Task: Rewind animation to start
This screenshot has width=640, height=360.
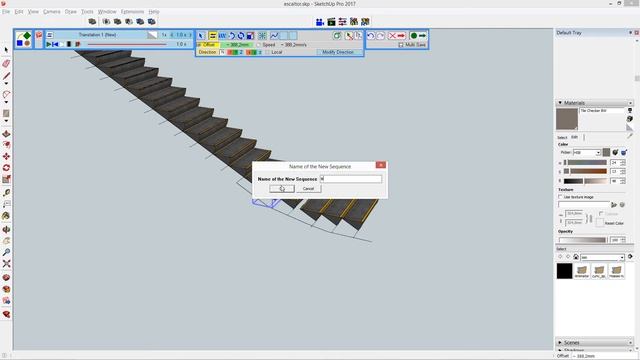Action: click(x=55, y=44)
